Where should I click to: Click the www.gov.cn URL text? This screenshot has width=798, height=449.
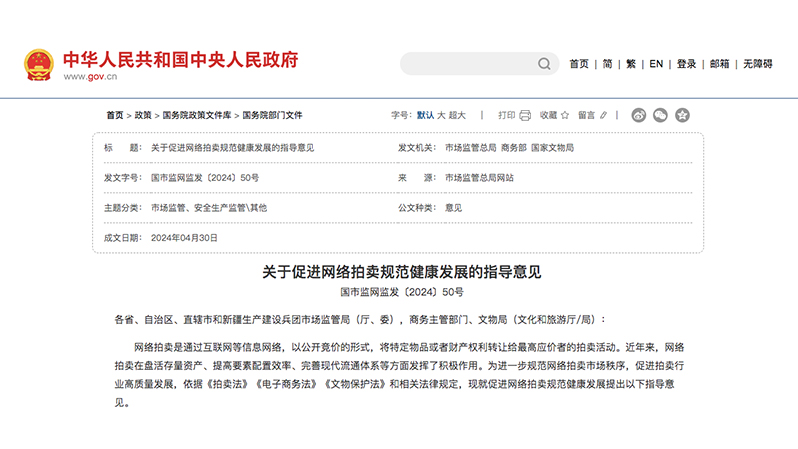pyautogui.click(x=90, y=76)
